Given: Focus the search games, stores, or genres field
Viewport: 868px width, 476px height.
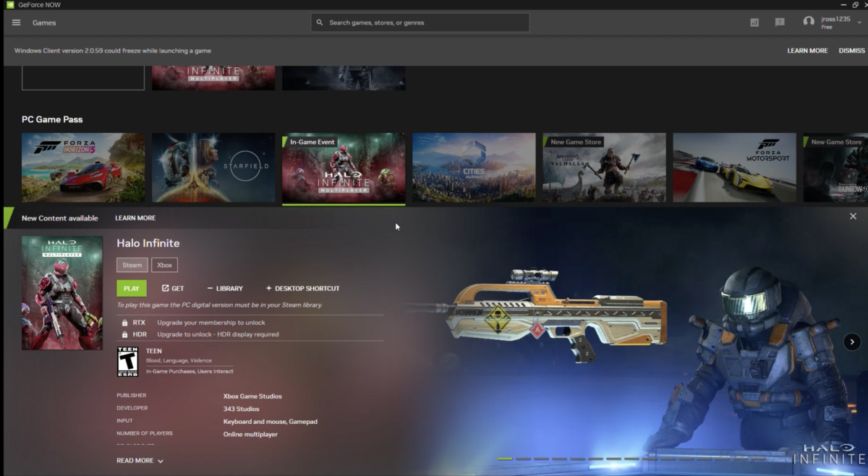Looking at the screenshot, I should click(x=420, y=22).
